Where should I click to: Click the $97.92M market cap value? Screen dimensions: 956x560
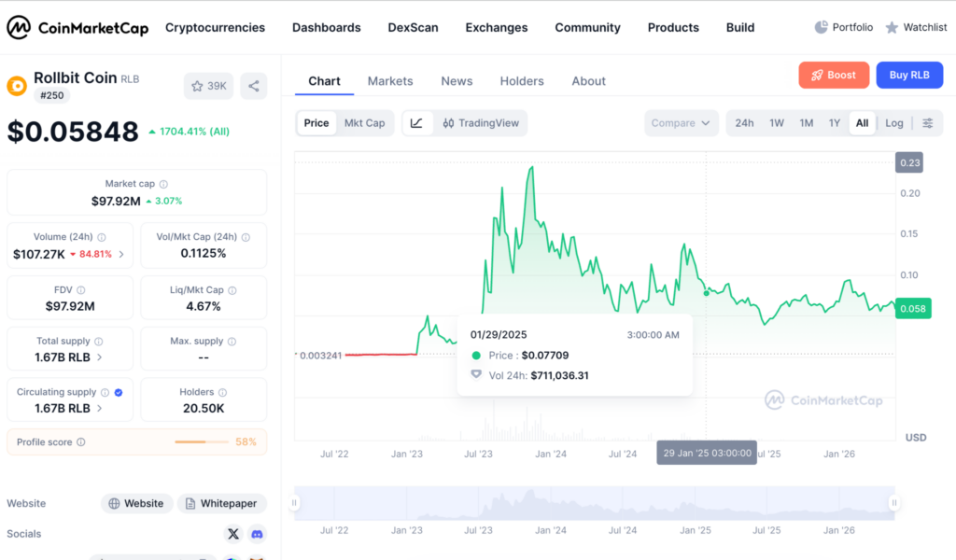116,201
